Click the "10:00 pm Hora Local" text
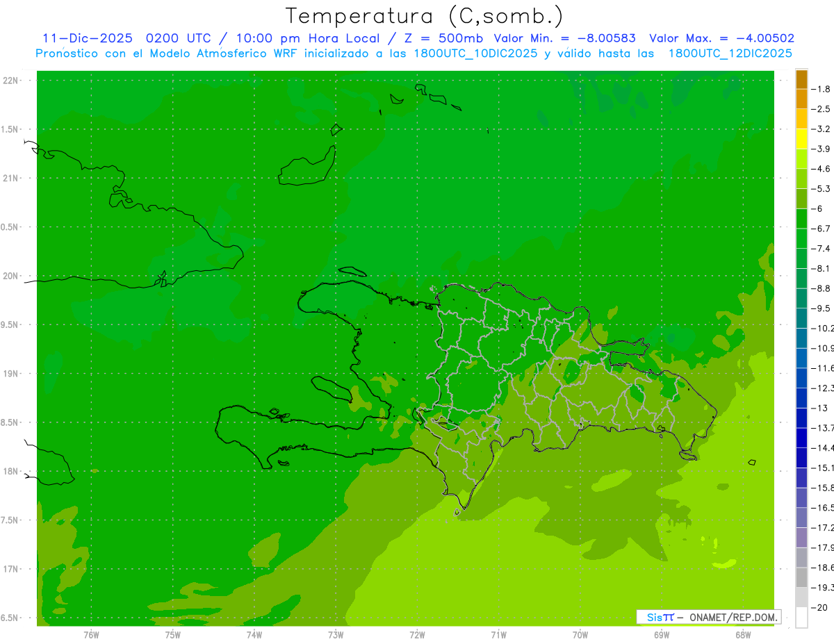Viewport: 834px width, 644px height. click(306, 38)
